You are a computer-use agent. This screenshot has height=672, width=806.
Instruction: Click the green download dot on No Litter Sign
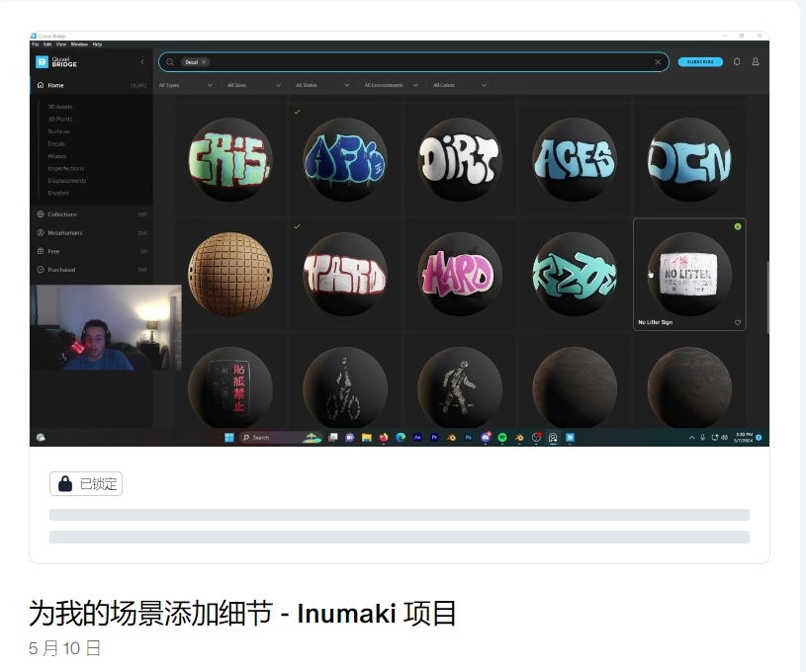738,226
